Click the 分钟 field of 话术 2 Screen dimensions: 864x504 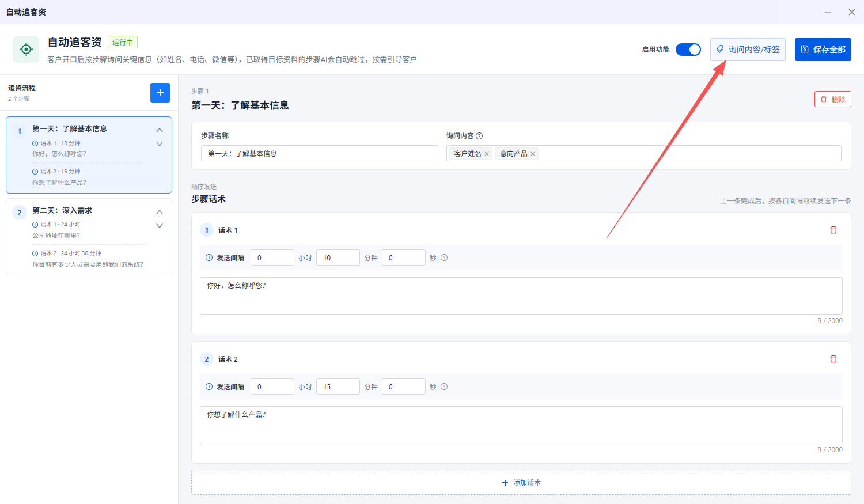[x=338, y=386]
